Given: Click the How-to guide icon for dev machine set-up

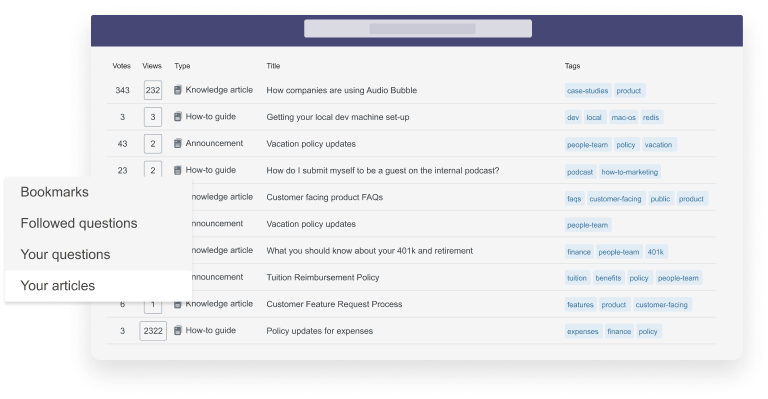Looking at the screenshot, I should coord(178,117).
